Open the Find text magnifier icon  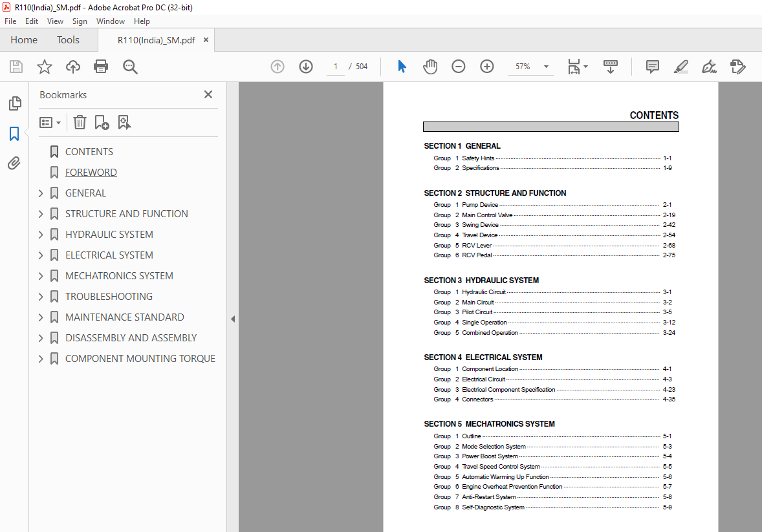[x=130, y=67]
